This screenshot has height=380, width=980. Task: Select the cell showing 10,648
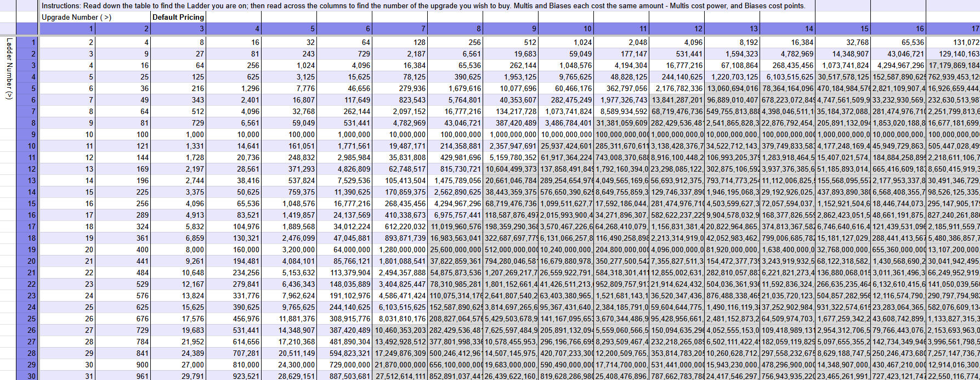pyautogui.click(x=178, y=273)
